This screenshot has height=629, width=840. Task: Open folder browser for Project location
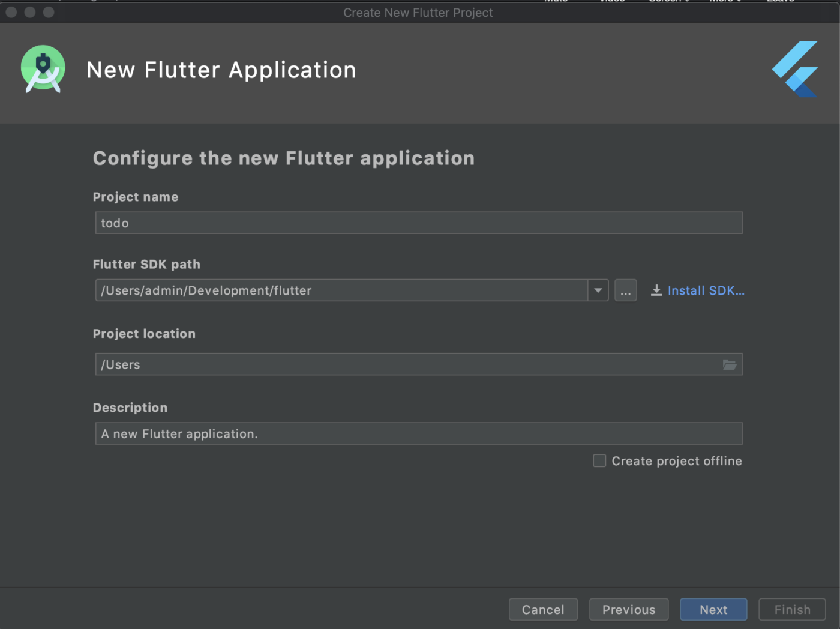click(729, 364)
